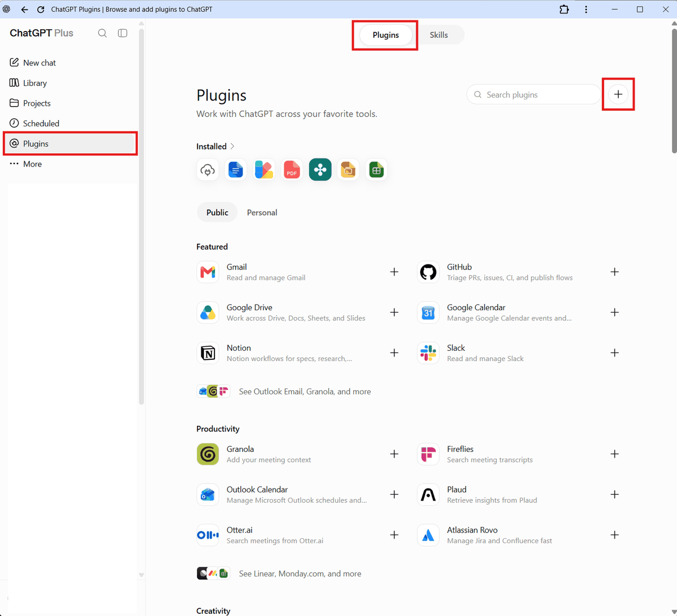Open the installed color swatches plugin icon

[264, 170]
